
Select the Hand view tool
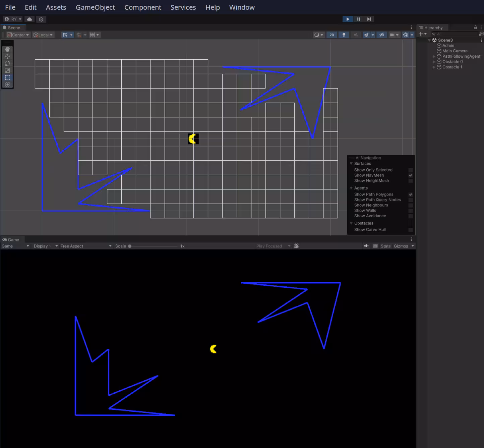click(7, 49)
